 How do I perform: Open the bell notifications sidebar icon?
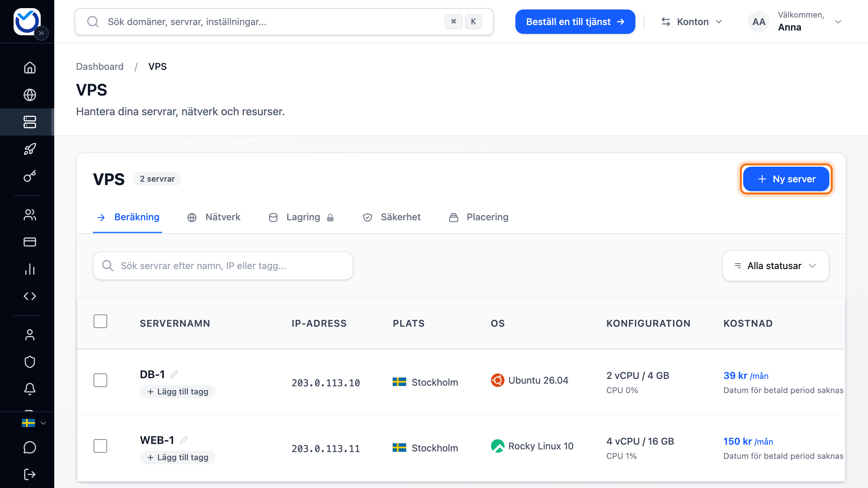[x=30, y=389]
